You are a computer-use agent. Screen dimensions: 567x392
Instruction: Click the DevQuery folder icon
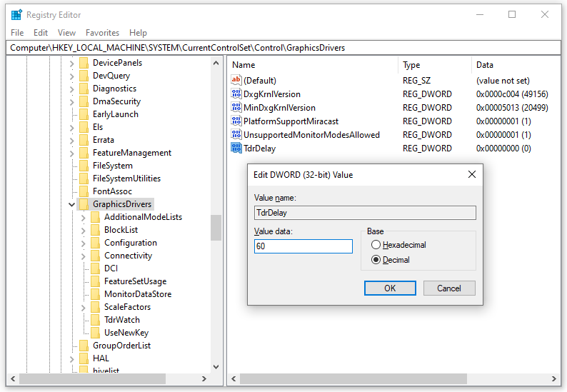click(x=84, y=76)
